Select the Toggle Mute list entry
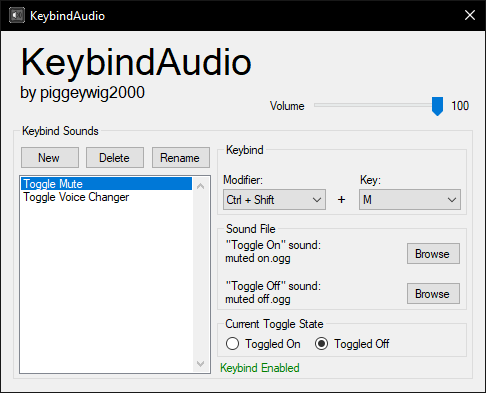The height and width of the screenshot is (393, 486). 106,184
